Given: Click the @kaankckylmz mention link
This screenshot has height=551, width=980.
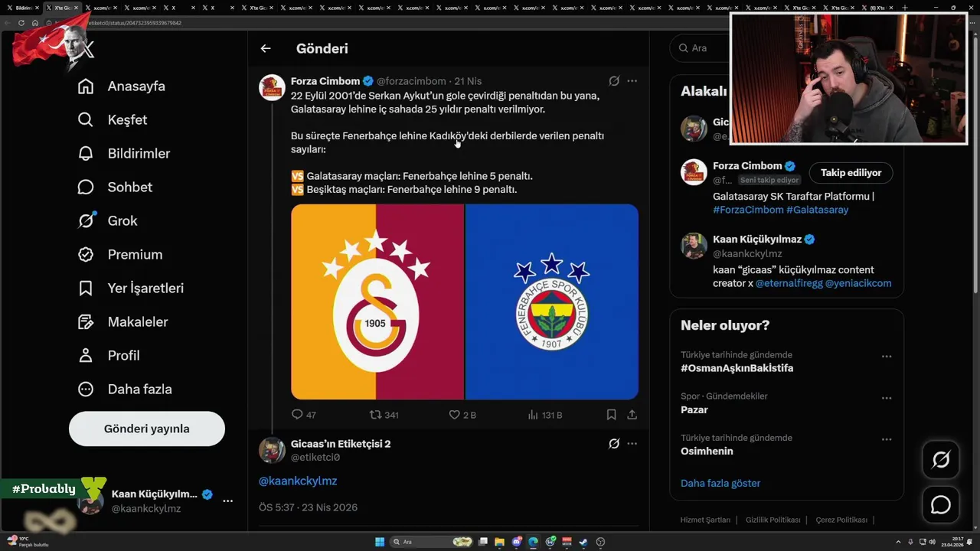Looking at the screenshot, I should (298, 481).
